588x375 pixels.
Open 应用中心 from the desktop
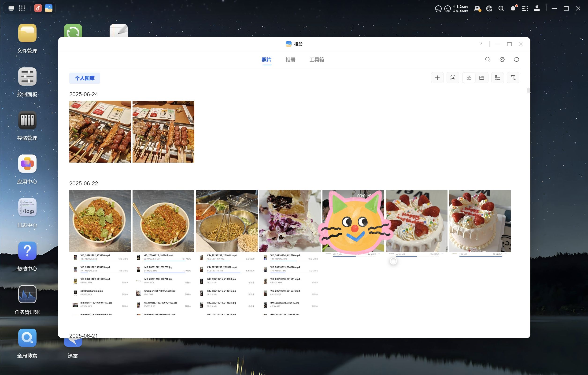[27, 164]
